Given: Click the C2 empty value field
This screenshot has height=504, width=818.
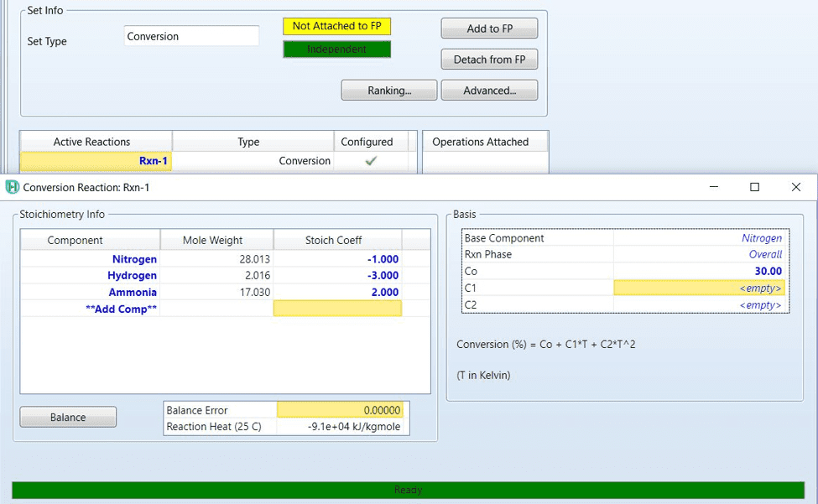Looking at the screenshot, I should (x=699, y=304).
